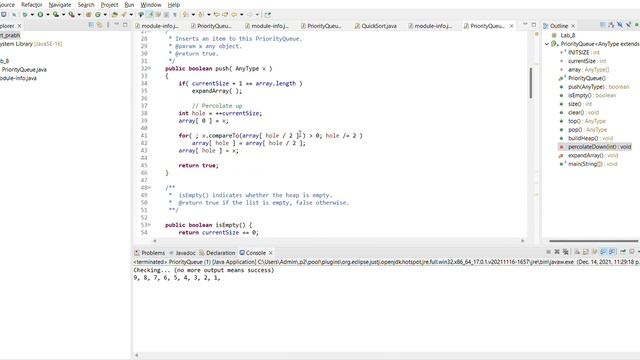This screenshot has height=360, width=640.
Task: Toggle Hide Fields in Outline toolbar
Action: (620, 25)
